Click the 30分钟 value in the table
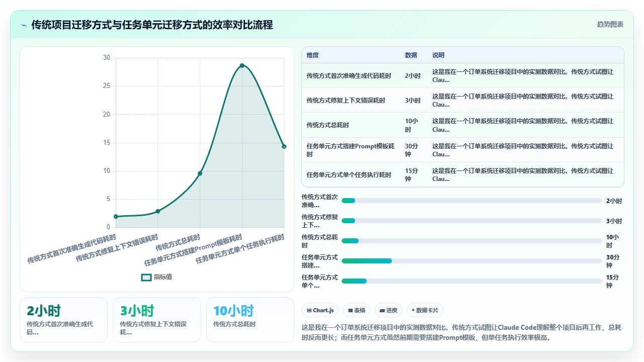 [412, 150]
